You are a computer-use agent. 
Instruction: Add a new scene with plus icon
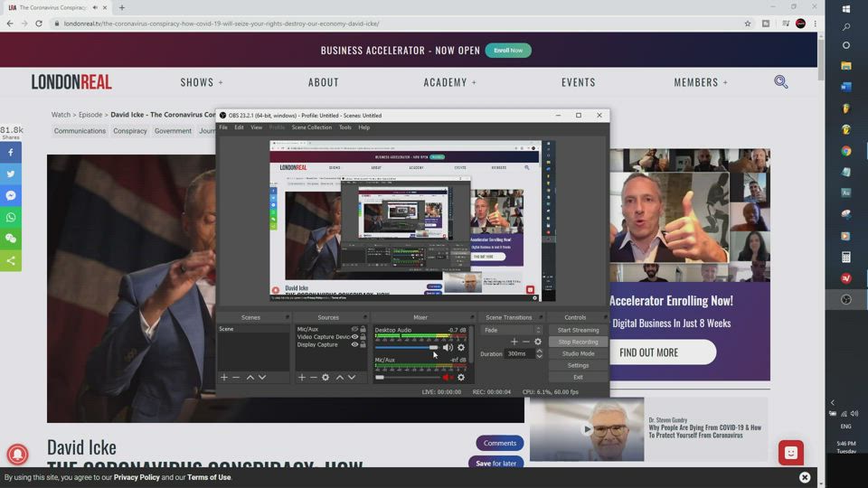pos(224,377)
